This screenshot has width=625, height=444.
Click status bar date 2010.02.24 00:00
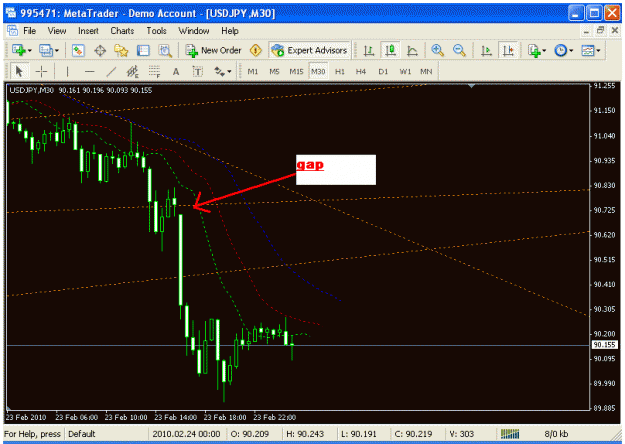click(186, 434)
